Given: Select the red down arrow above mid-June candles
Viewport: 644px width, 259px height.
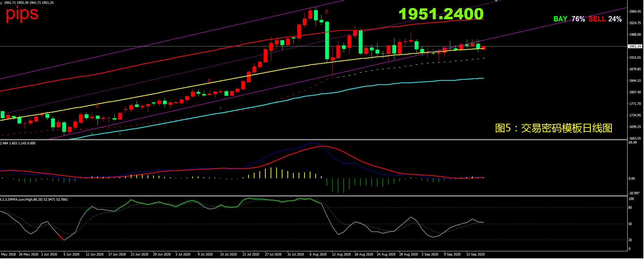Looking at the screenshot, I should [97, 105].
